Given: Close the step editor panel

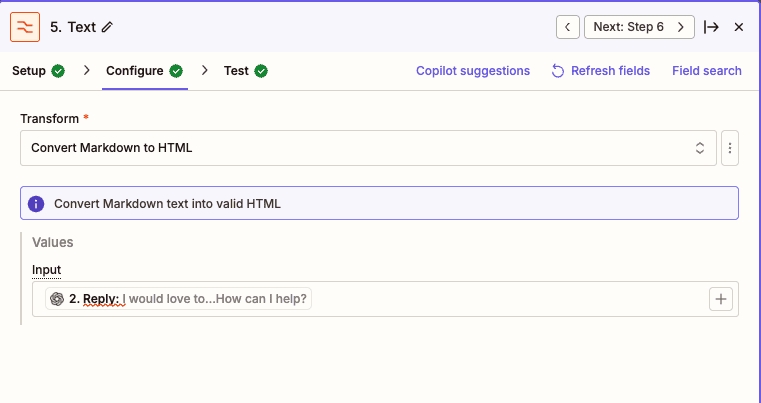Looking at the screenshot, I should (739, 27).
